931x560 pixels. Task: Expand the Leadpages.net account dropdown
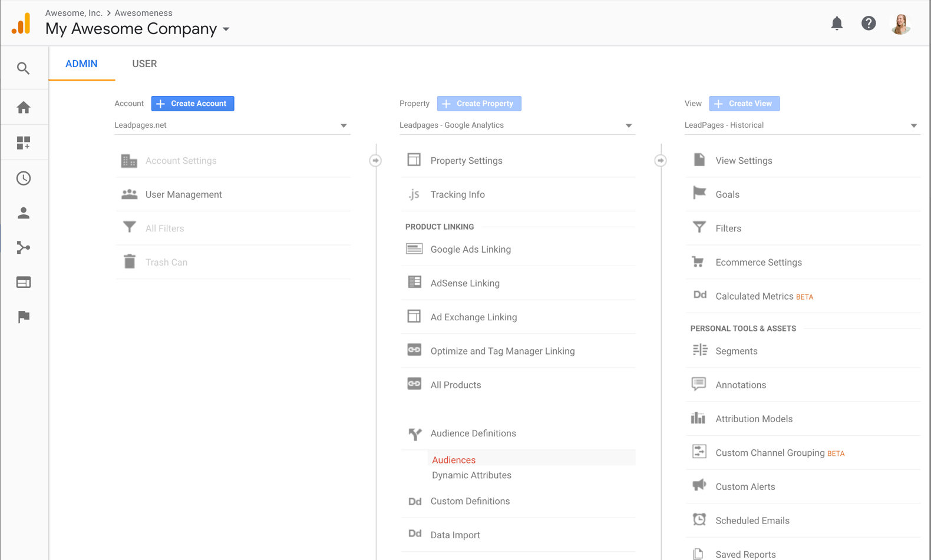coord(232,125)
